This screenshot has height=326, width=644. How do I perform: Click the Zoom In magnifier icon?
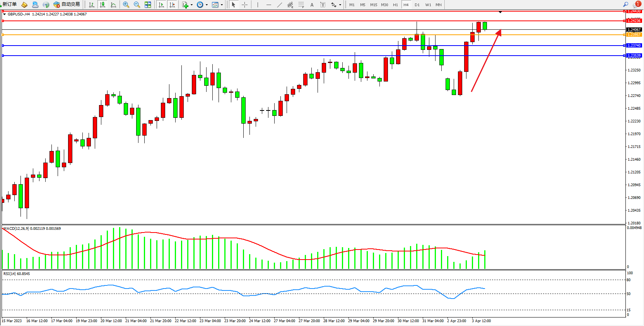coord(126,5)
